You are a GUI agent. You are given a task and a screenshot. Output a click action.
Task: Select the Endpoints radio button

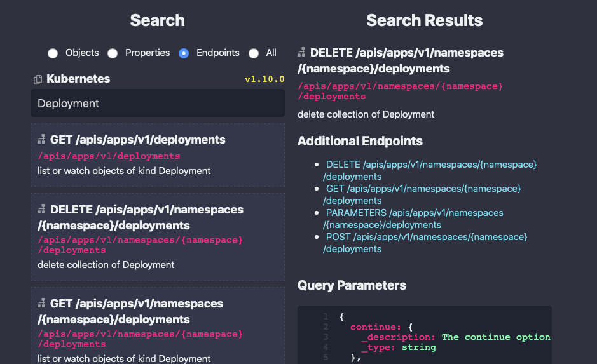point(184,53)
